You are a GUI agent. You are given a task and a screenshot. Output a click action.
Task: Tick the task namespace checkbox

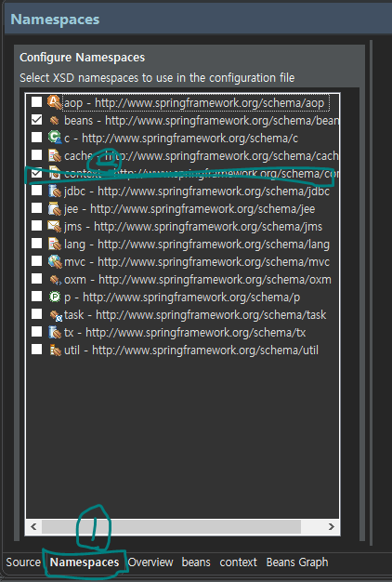(36, 314)
